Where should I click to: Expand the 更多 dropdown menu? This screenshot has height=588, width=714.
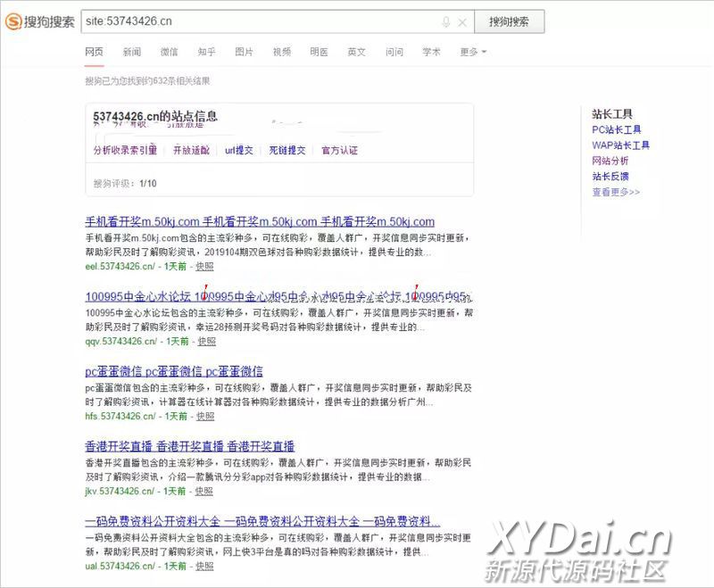tap(473, 52)
